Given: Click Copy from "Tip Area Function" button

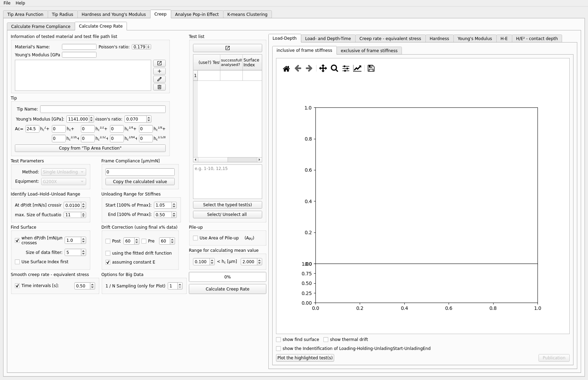Looking at the screenshot, I should coord(90,148).
